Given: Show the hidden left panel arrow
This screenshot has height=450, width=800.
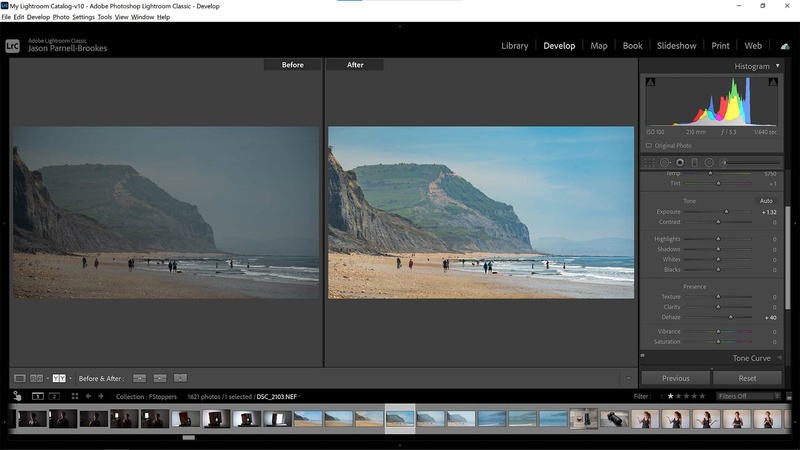Looking at the screenshot, I should tap(4, 223).
